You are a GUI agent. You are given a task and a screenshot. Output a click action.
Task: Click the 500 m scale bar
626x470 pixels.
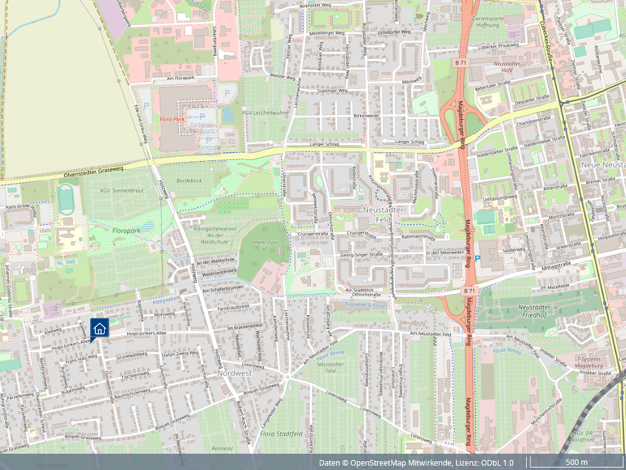click(576, 463)
